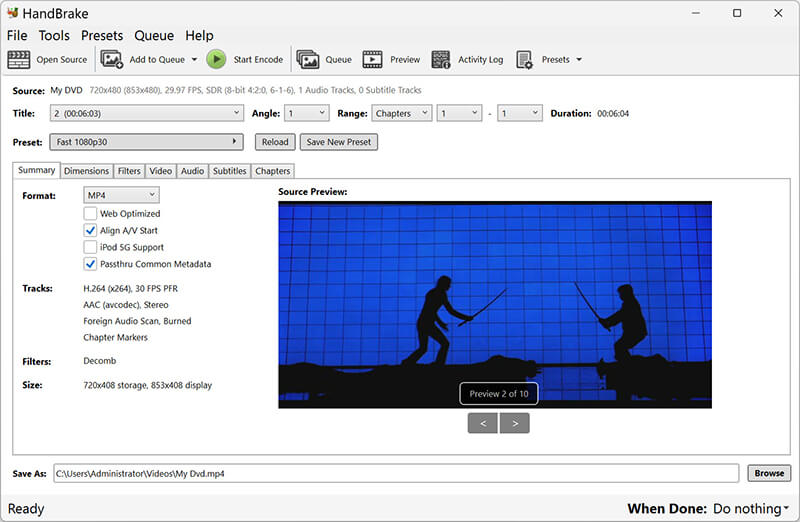Screen dimensions: 800x522
Task: Expand the Presets toolbar dropdown arrow
Action: pyautogui.click(x=579, y=60)
